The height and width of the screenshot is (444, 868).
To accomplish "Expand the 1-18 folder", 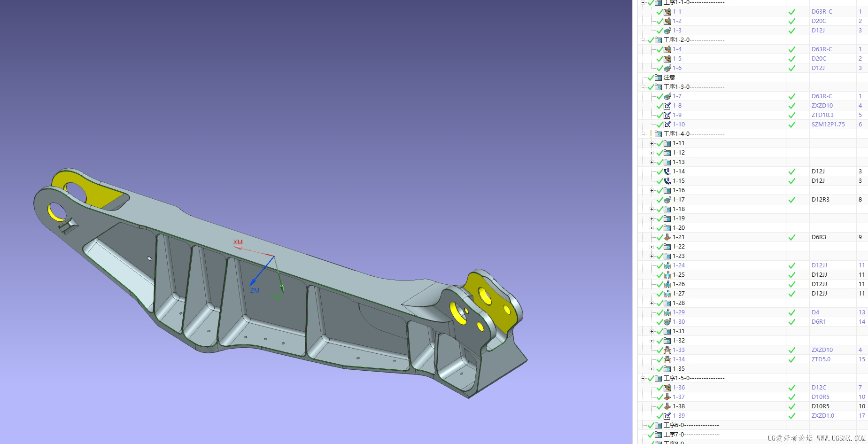I will 651,209.
